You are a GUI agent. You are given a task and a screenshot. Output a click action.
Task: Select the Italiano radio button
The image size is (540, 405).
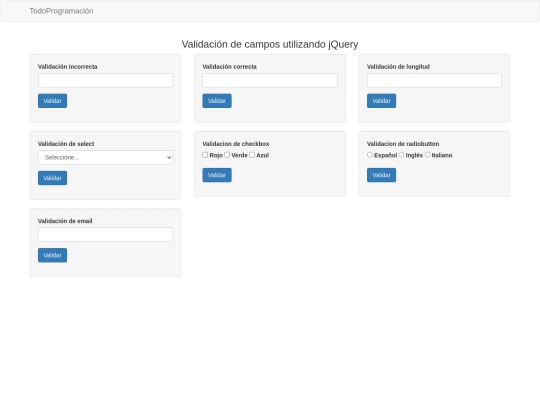(428, 155)
